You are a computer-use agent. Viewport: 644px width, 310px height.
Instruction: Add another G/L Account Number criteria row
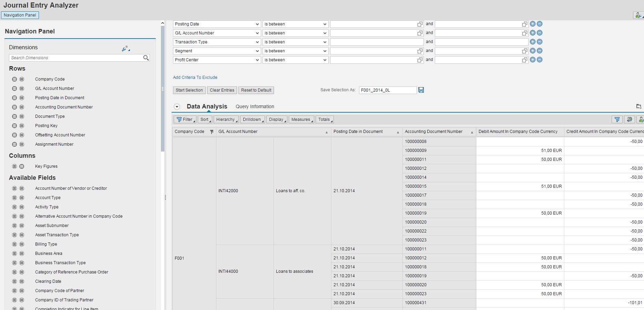tap(533, 33)
